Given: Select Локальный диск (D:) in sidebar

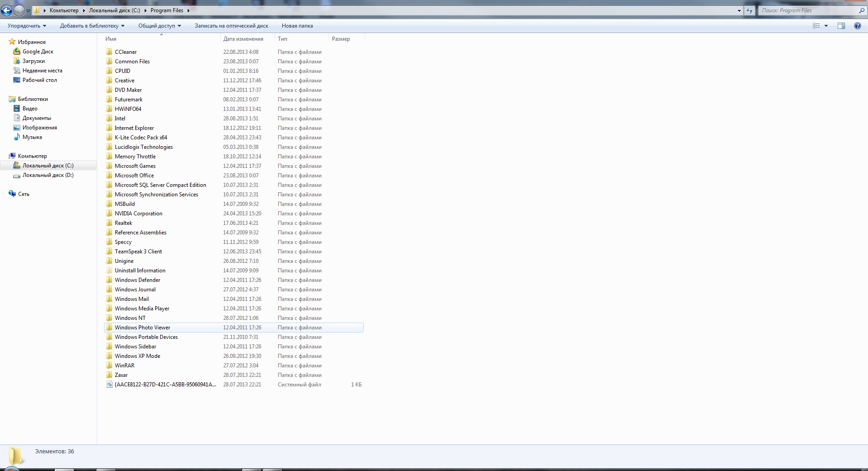Looking at the screenshot, I should pyautogui.click(x=48, y=175).
